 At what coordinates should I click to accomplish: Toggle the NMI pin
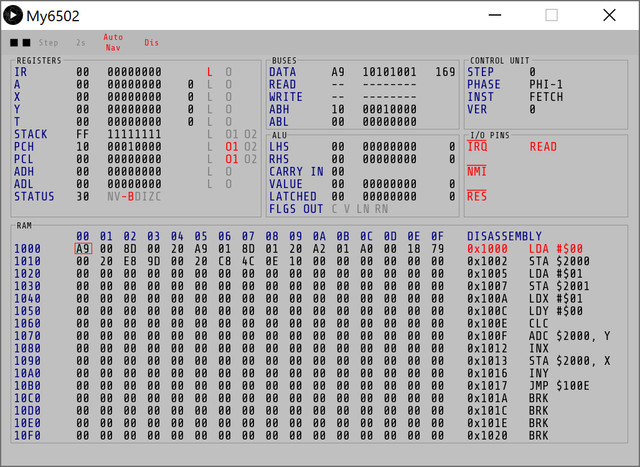477,171
